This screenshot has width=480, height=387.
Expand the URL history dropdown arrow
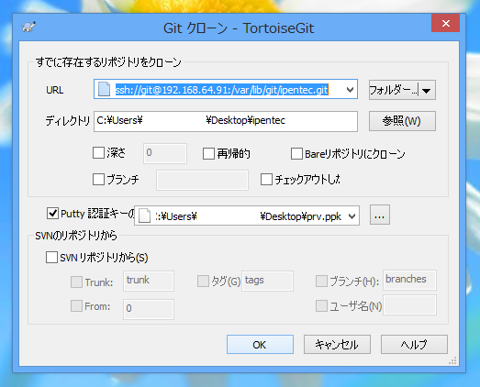pos(350,89)
